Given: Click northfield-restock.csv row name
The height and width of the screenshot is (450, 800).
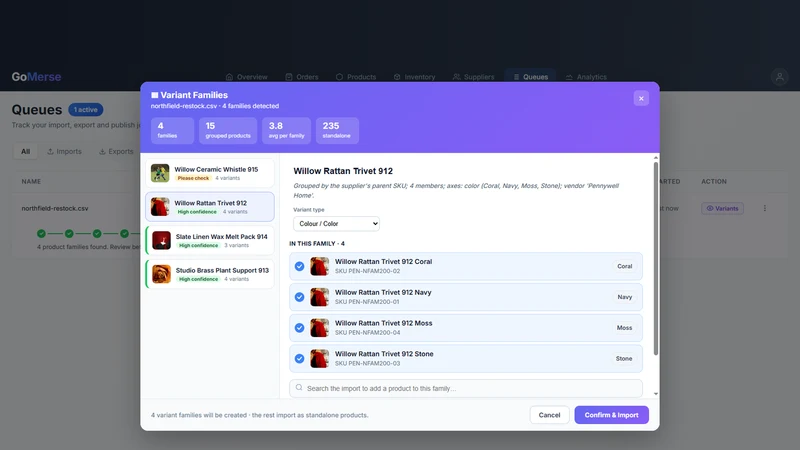Looking at the screenshot, I should point(55,208).
